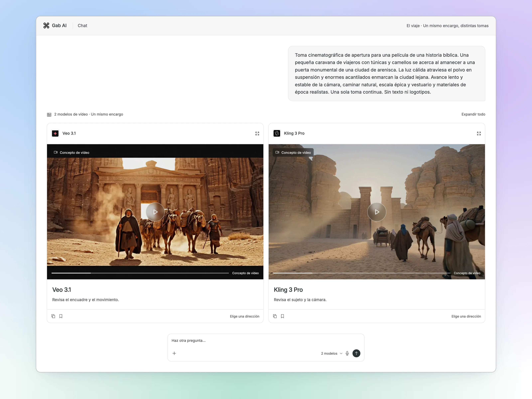Click the '2 modelos de vídeo · Un mismo encargo' label
Viewport: 532px width, 399px height.
(x=88, y=114)
